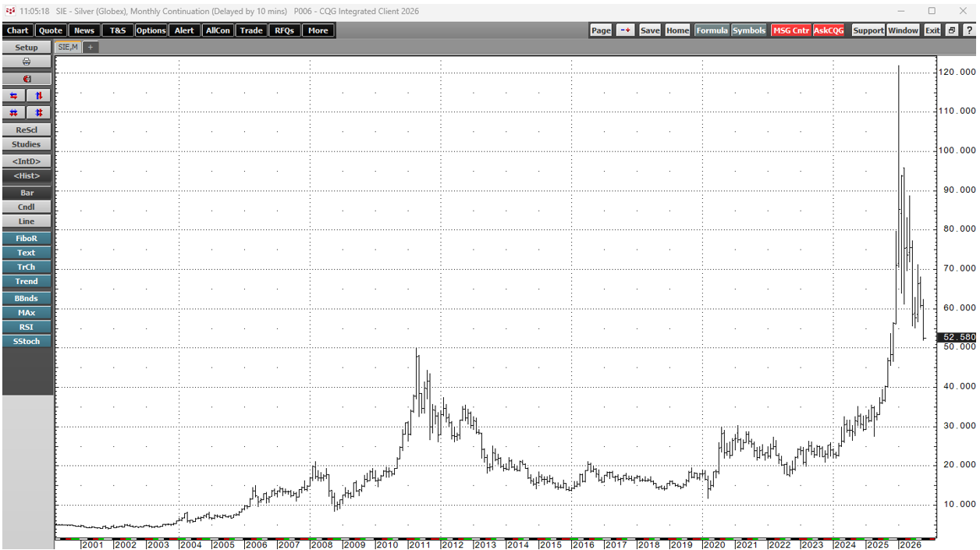Screen dimensions: 980x550
Task: Open the Support menu
Action: pyautogui.click(x=868, y=30)
